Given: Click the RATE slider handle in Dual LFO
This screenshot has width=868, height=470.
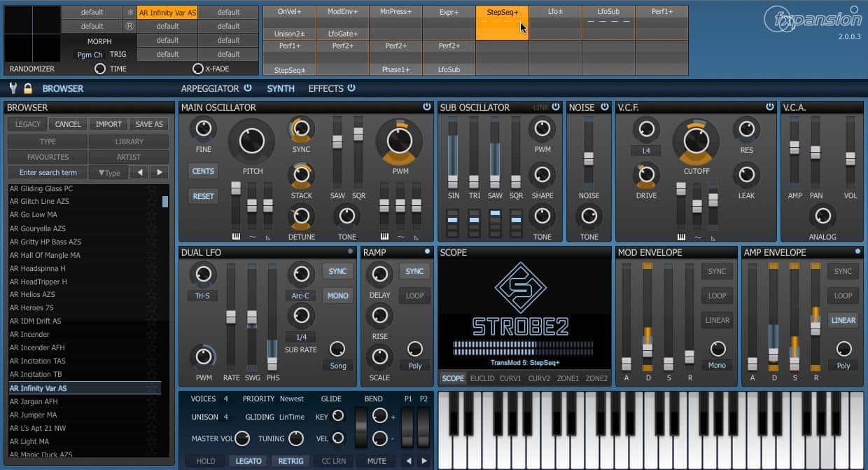Looking at the screenshot, I should click(x=231, y=317).
